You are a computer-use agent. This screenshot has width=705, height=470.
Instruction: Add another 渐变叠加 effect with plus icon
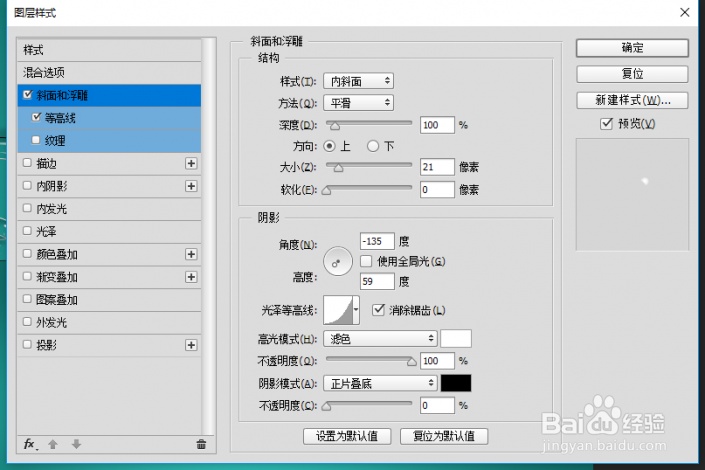click(191, 277)
